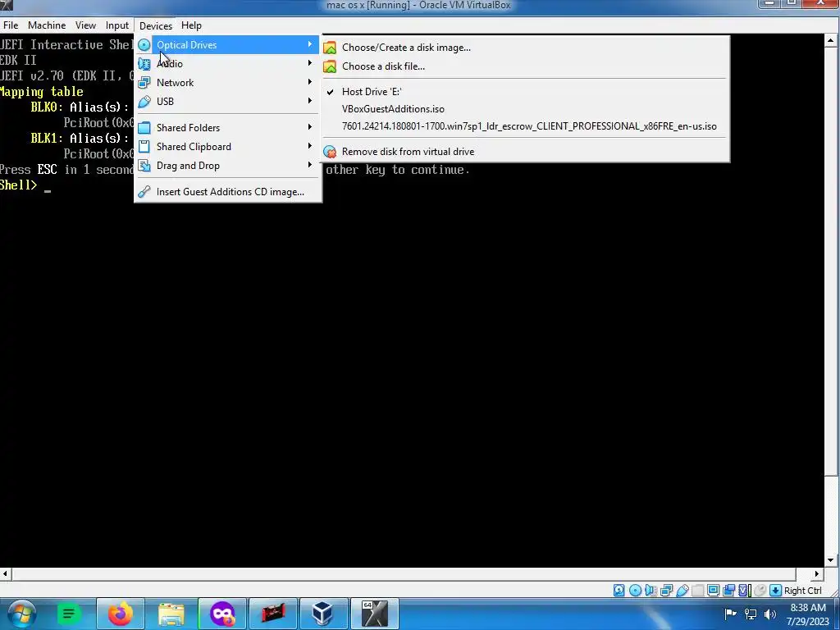840x630 pixels.
Task: Open the green notes app on taskbar
Action: [x=68, y=614]
